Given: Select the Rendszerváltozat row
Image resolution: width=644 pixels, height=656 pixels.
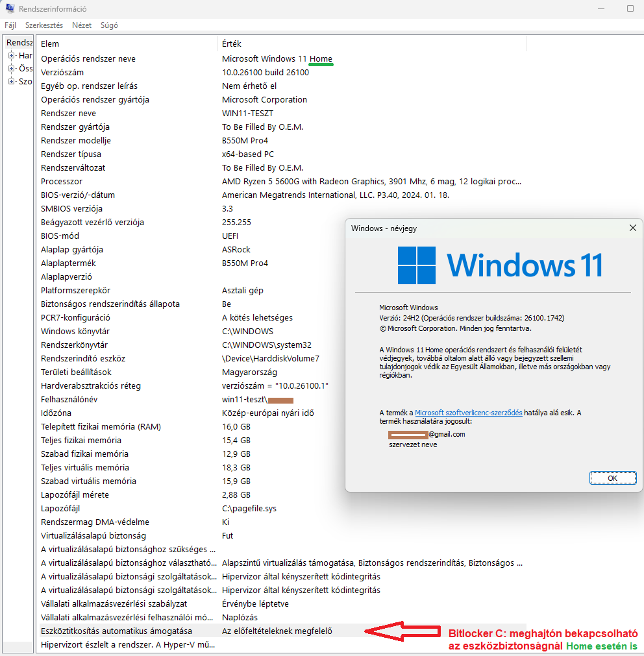Looking at the screenshot, I should pyautogui.click(x=283, y=168).
